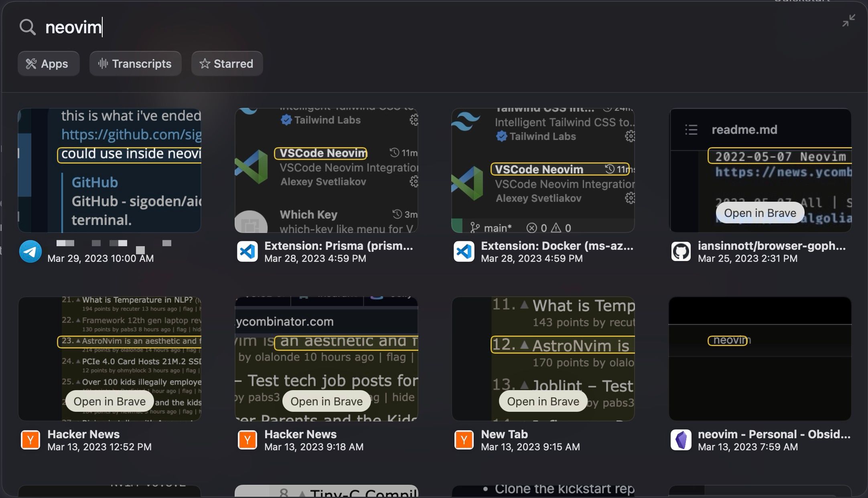Collapse the window with the shrink arrows icon

pyautogui.click(x=848, y=20)
